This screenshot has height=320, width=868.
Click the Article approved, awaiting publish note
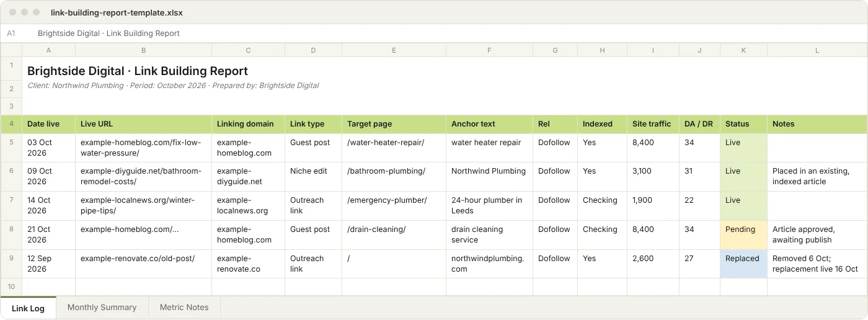coord(817,235)
